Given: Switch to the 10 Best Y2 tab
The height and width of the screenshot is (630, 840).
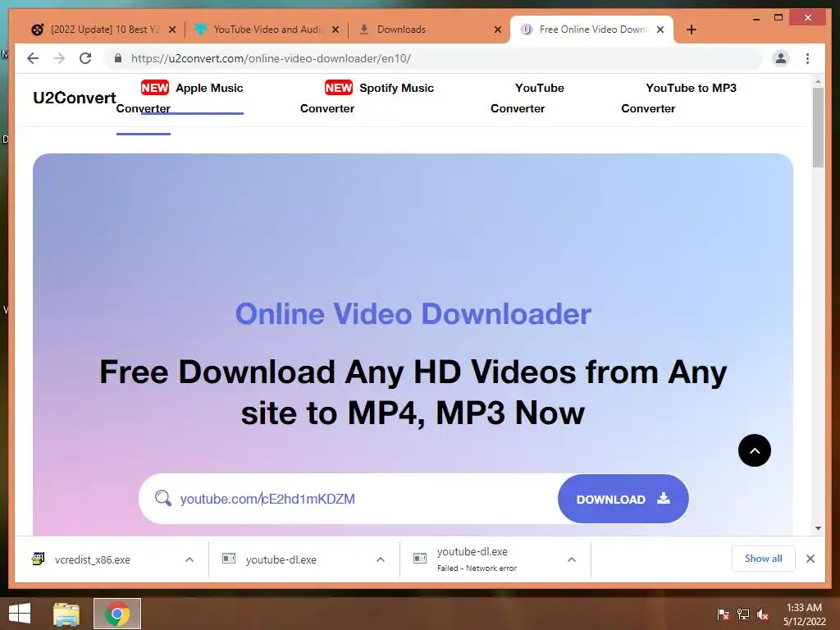Looking at the screenshot, I should point(105,30).
